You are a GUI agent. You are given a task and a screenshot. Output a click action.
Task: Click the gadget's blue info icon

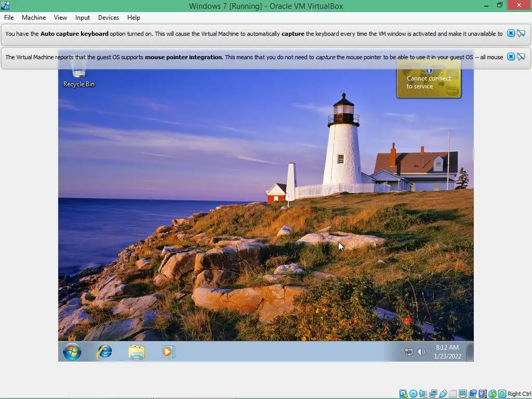point(429,70)
